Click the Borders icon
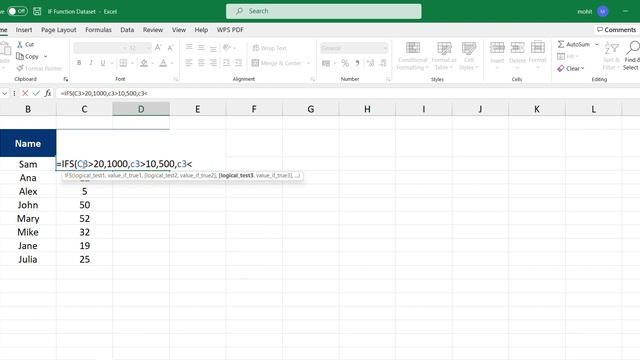This screenshot has width=640, height=360. [x=123, y=63]
